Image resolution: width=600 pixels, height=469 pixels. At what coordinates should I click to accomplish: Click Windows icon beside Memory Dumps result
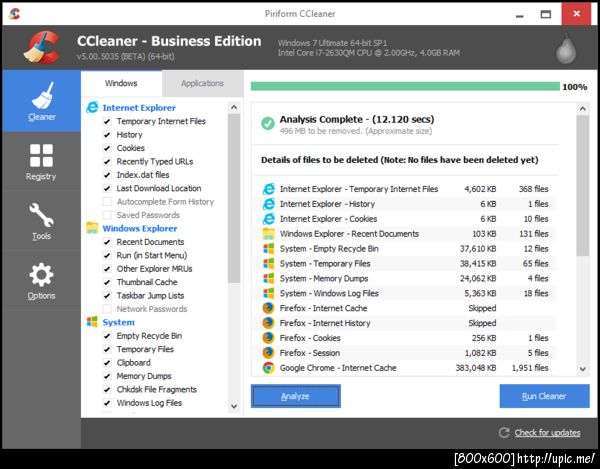point(268,278)
